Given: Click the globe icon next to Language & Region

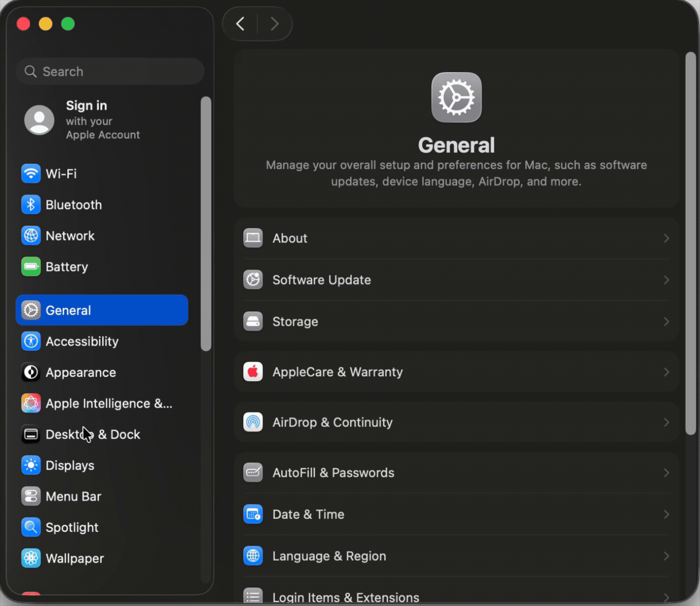Looking at the screenshot, I should tap(253, 556).
